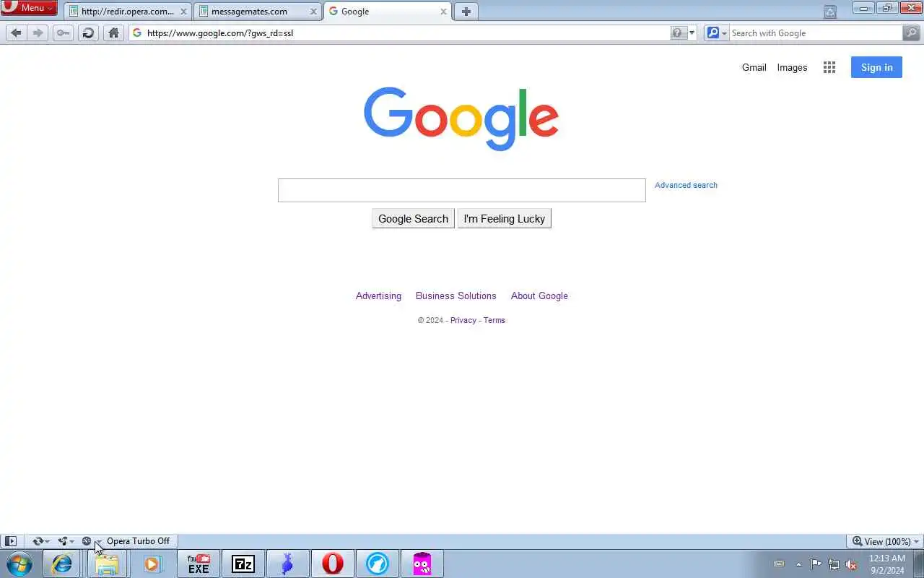Open the search engine selector dropdown

coord(717,33)
